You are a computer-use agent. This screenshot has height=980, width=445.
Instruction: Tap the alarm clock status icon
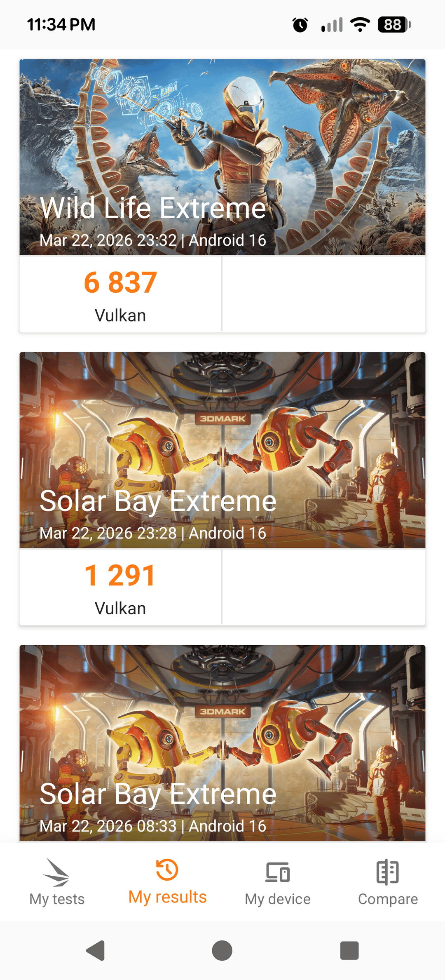(x=300, y=25)
